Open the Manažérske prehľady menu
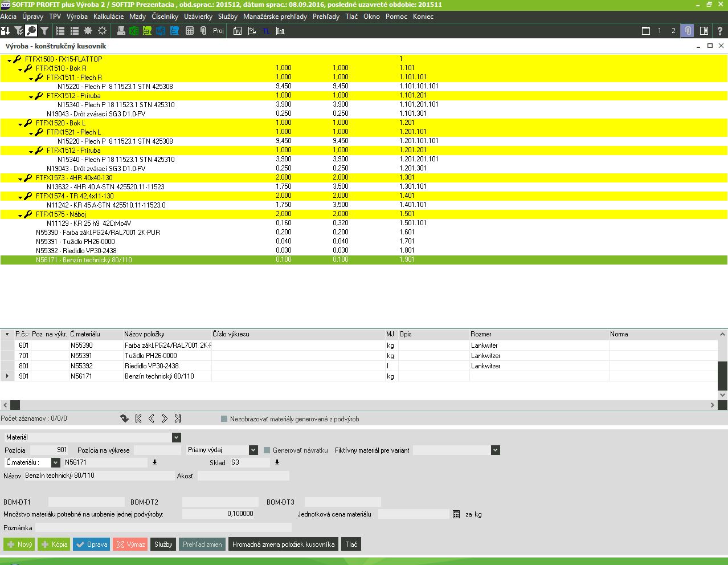 [x=275, y=17]
